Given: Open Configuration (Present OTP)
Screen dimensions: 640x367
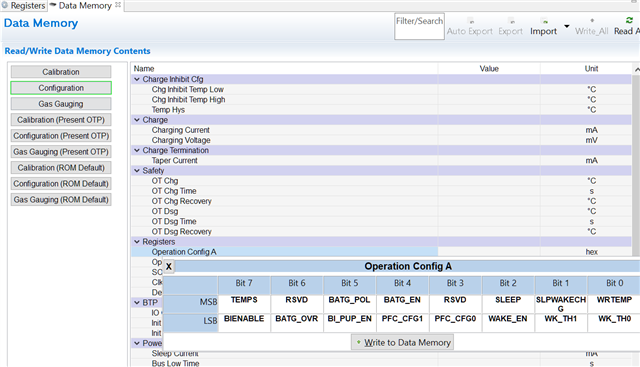Looking at the screenshot, I should pos(61,136).
